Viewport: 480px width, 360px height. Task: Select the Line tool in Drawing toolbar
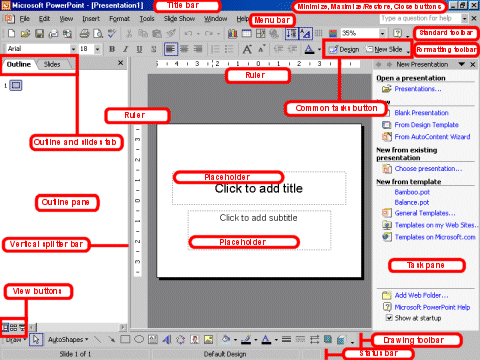coord(98,339)
